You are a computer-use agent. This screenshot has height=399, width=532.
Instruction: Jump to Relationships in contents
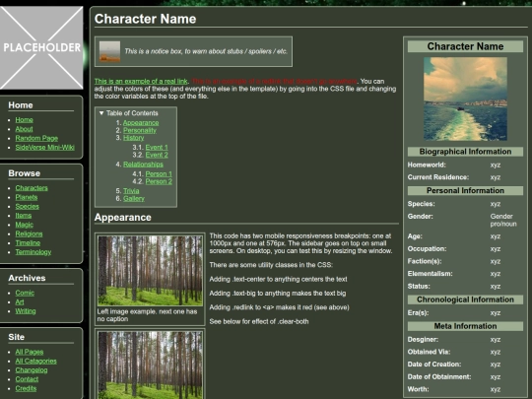(143, 165)
